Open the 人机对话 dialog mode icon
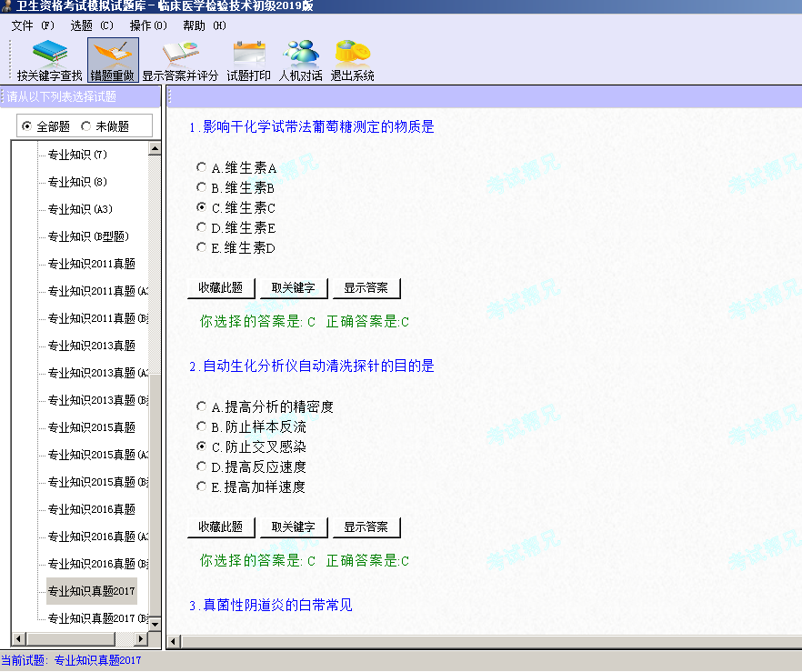 (x=301, y=60)
